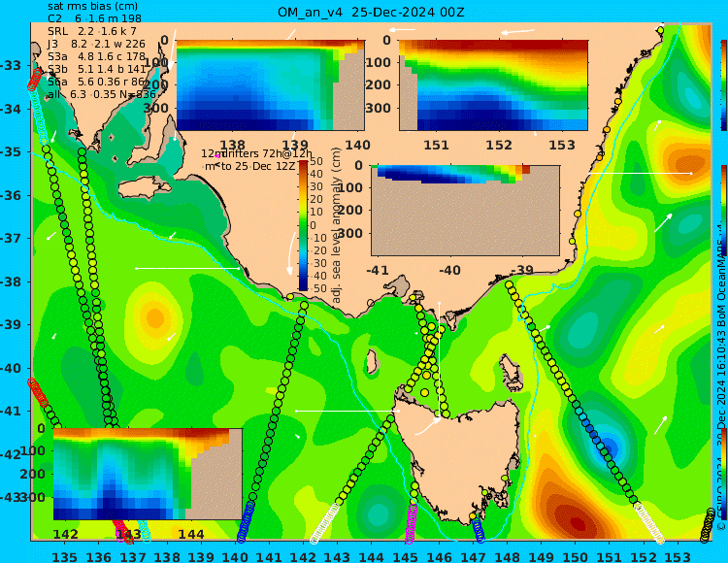This screenshot has width=728, height=563.
Task: Select the 'all 6.3 0.35 N=836' row
Action: pyautogui.click(x=101, y=95)
